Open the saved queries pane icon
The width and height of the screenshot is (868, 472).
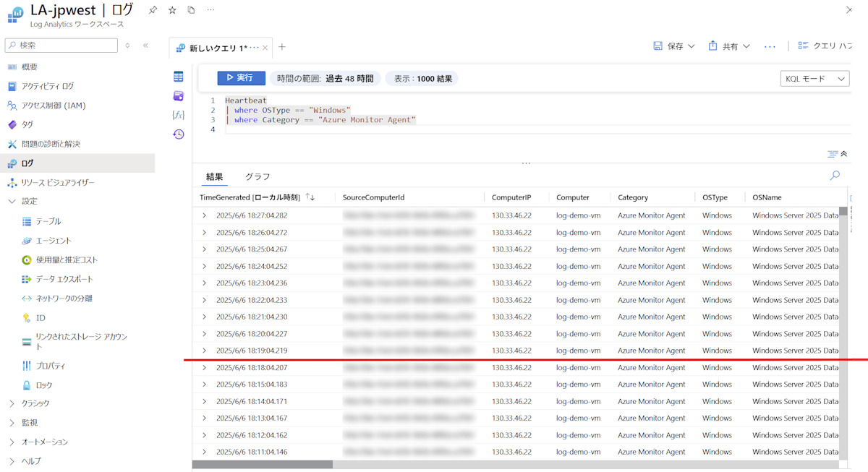coord(178,95)
